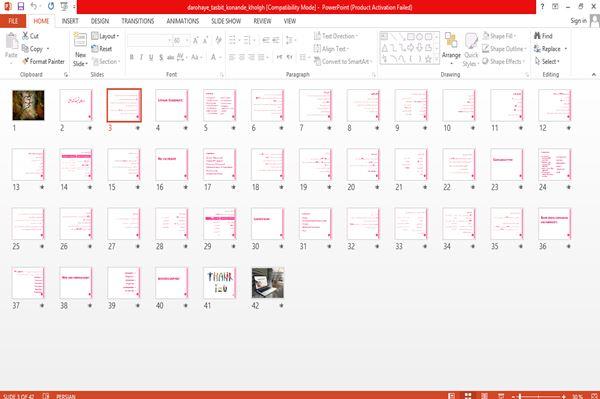Start Slide Show from status bar icon

[501, 396]
